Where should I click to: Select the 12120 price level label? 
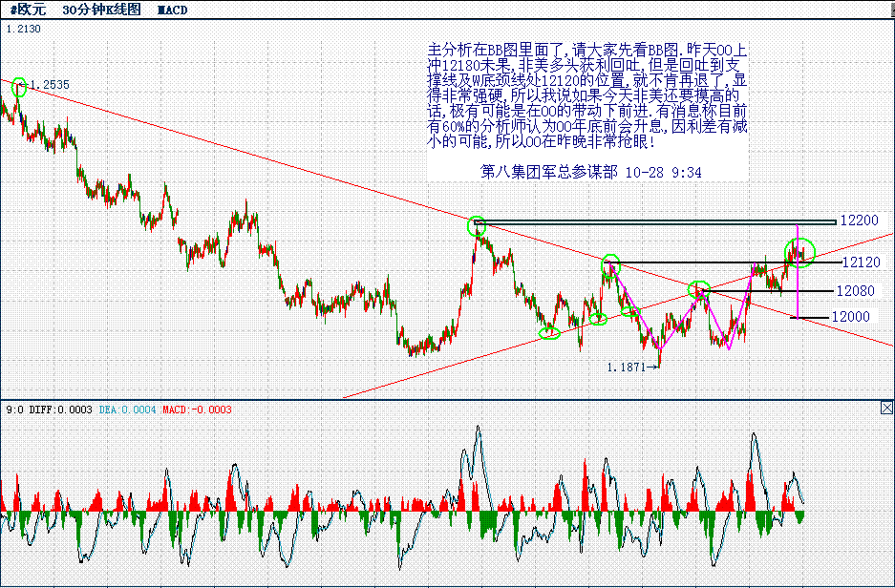(862, 262)
